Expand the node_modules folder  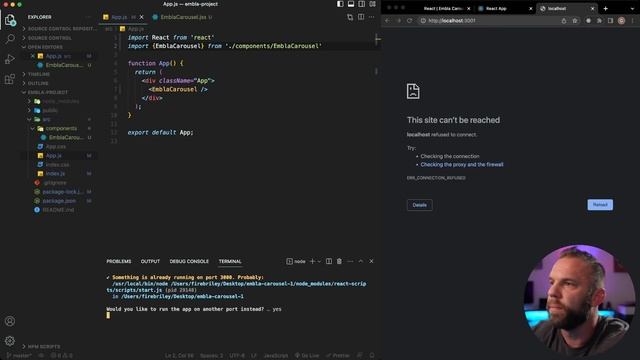coord(60,101)
